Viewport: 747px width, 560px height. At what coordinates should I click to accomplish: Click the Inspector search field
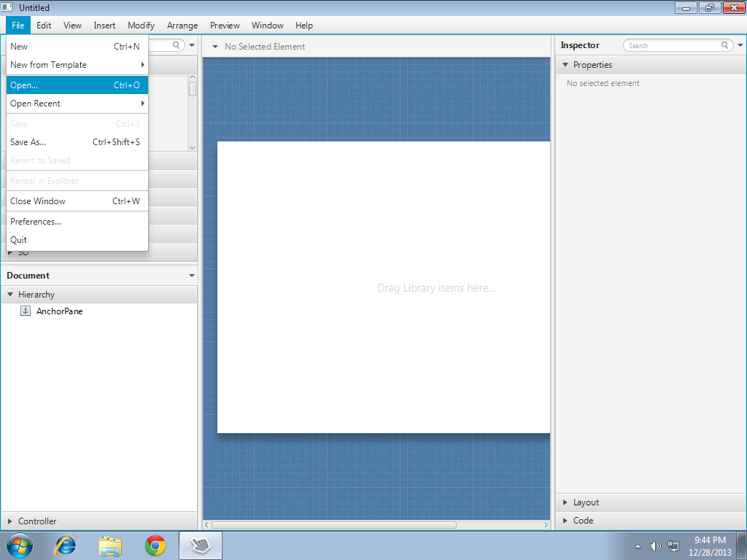673,45
